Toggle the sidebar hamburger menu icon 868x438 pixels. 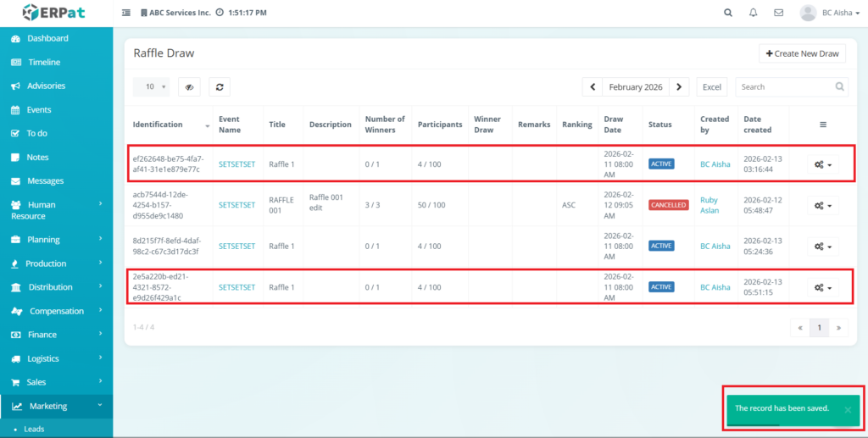click(x=126, y=13)
